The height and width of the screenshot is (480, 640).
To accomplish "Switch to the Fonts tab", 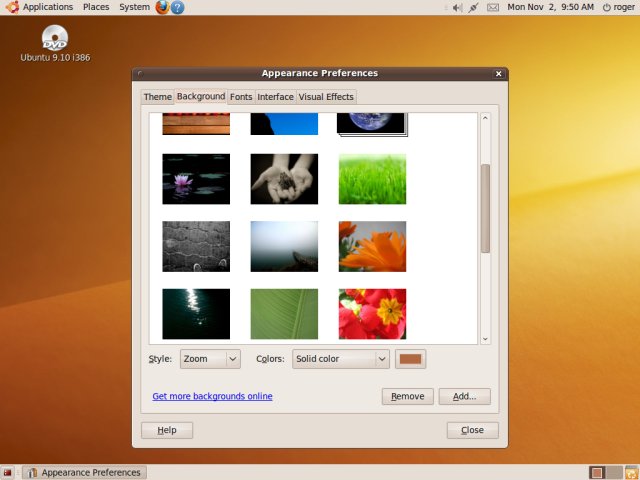I will [x=241, y=97].
